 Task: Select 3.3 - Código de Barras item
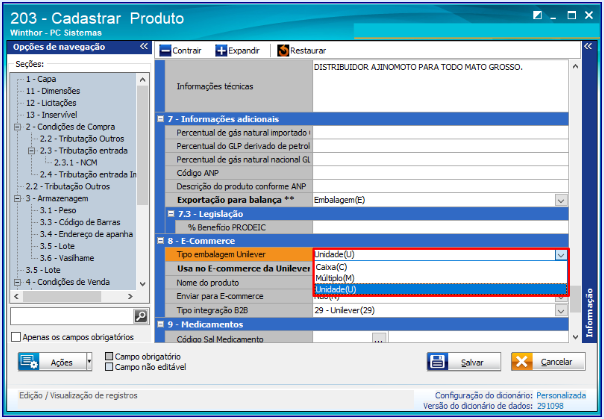click(x=80, y=222)
